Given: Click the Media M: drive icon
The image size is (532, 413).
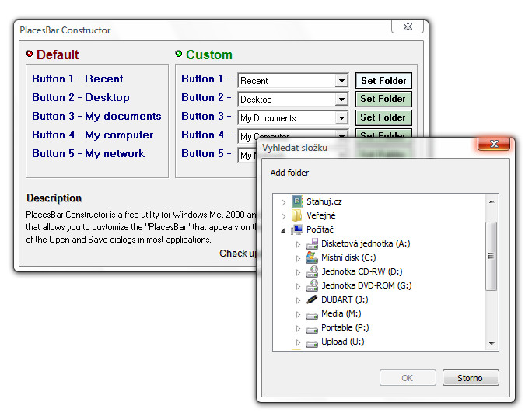Looking at the screenshot, I should click(x=312, y=316).
